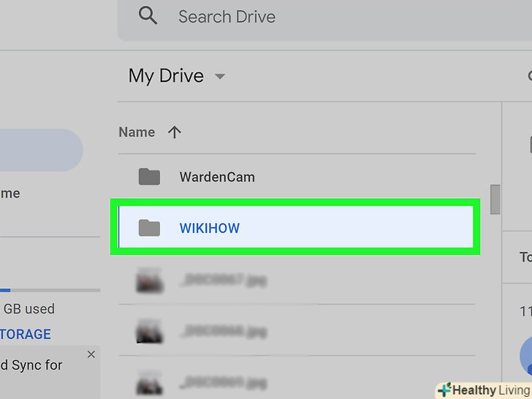Open the upgrade STORAGE link
This screenshot has width=532, height=399.
click(26, 334)
